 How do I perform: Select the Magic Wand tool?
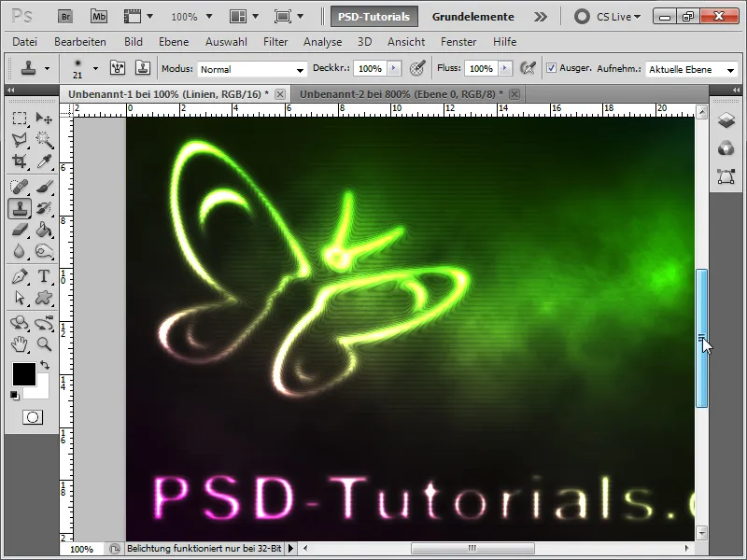click(x=44, y=139)
